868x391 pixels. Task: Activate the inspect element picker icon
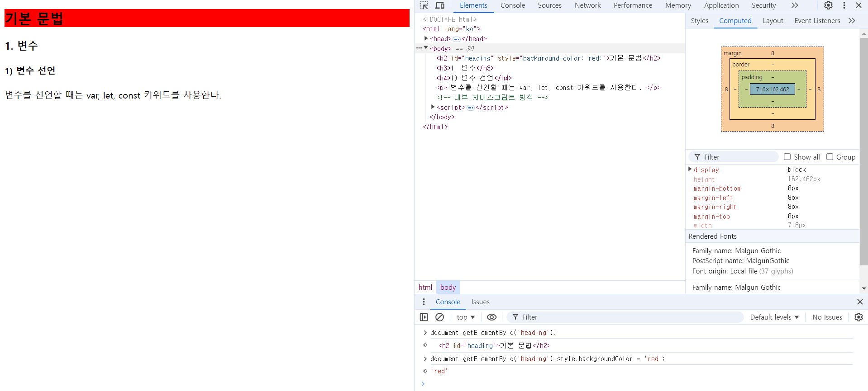(424, 5)
